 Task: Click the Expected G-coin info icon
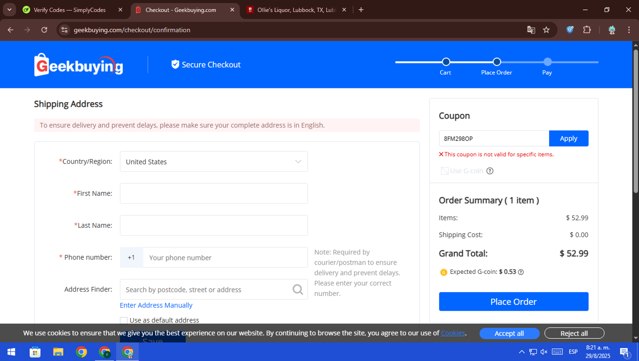[x=521, y=272]
